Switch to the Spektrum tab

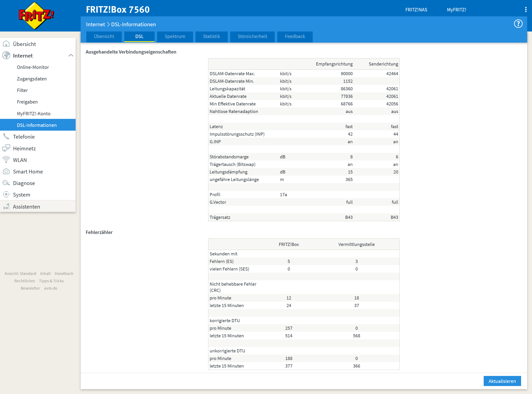click(175, 37)
